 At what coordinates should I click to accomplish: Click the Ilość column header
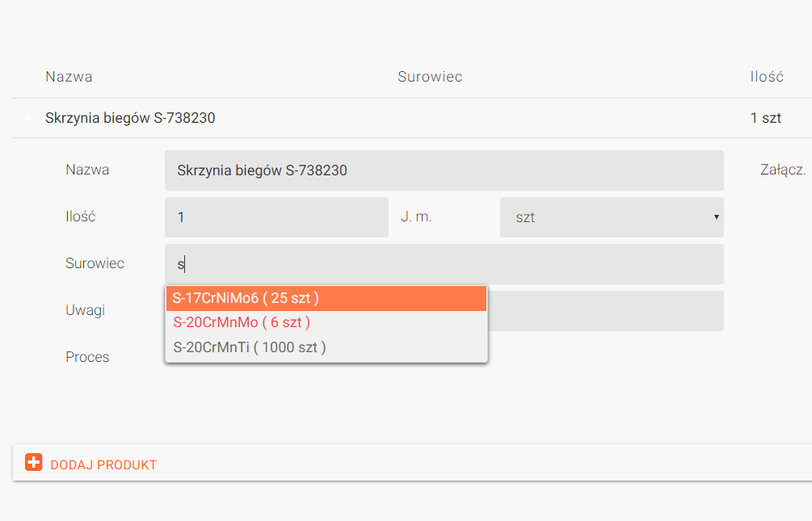(x=767, y=77)
